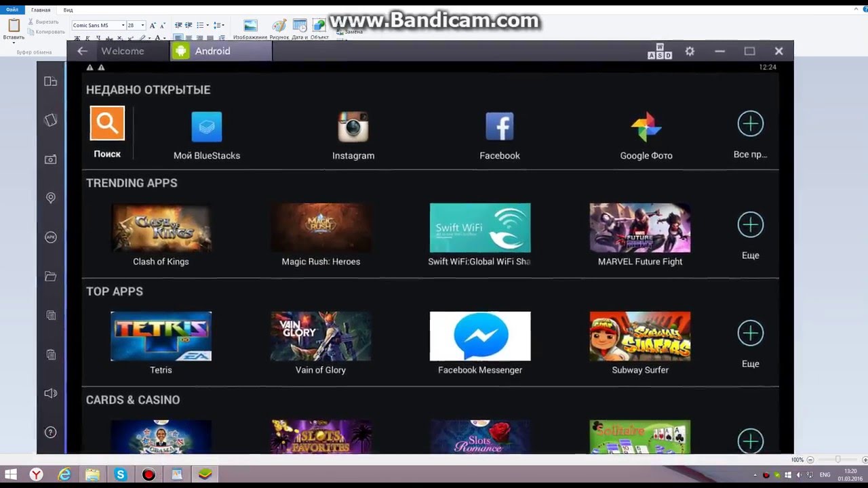This screenshot has height=488, width=868.
Task: Take a screenshot with camera sidebar icon
Action: [x=51, y=159]
